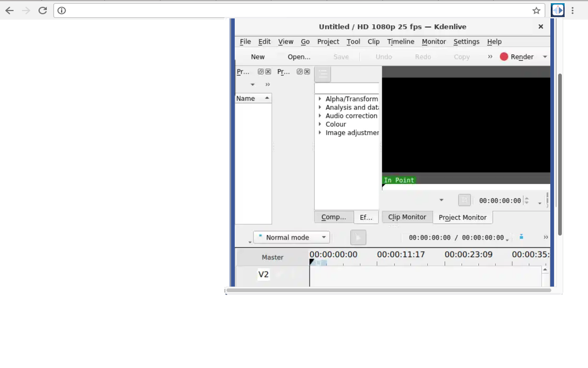Viewport: 588px width, 368px height.
Task: Open project bin dropdown arrow
Action: pos(252,85)
